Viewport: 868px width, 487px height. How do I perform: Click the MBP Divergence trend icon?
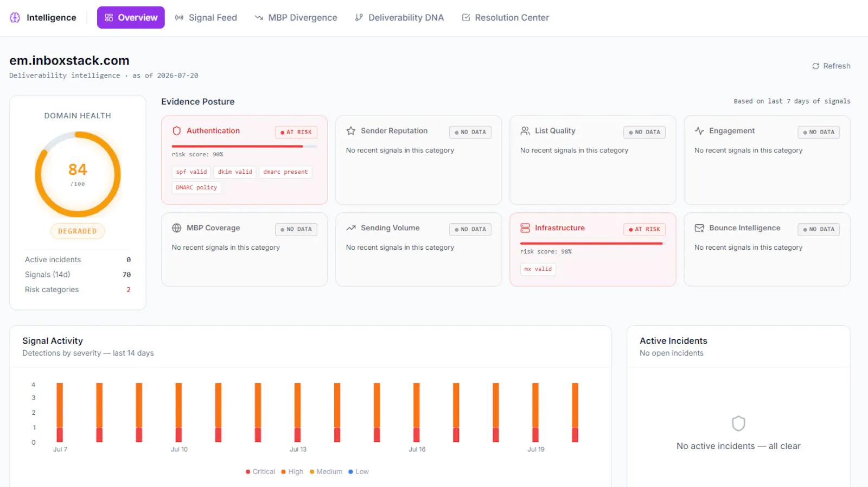259,18
